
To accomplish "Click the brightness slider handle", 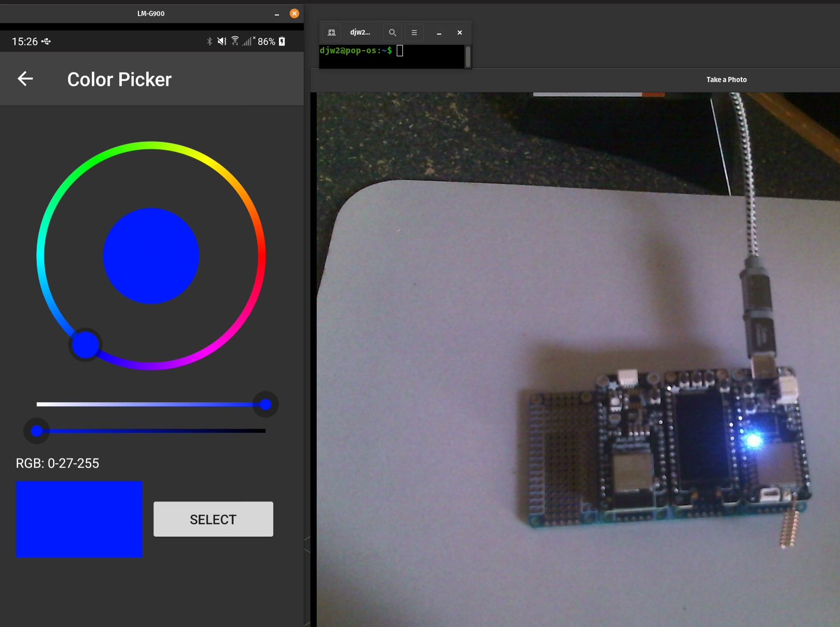I will (x=37, y=431).
